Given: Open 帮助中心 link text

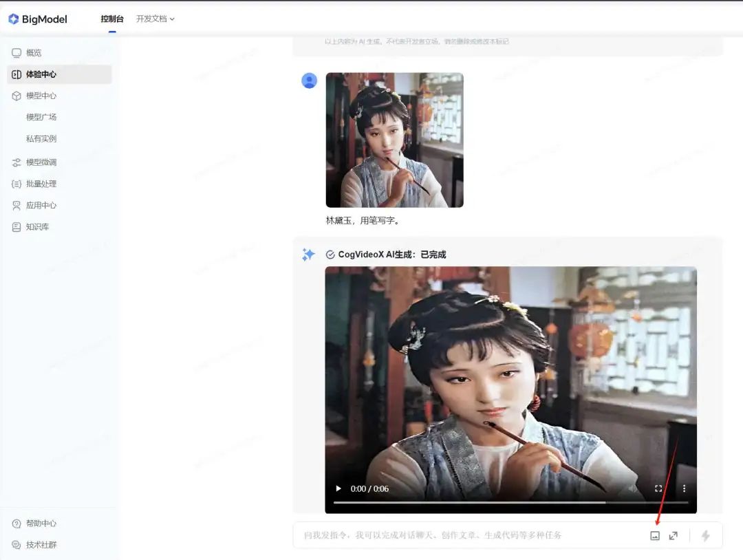Looking at the screenshot, I should coord(41,524).
